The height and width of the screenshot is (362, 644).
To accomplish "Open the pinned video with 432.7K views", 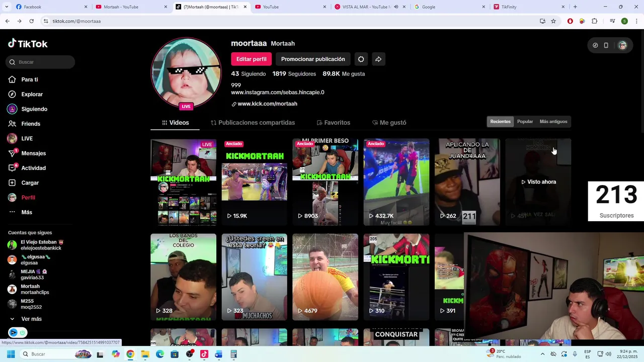I will [x=396, y=182].
